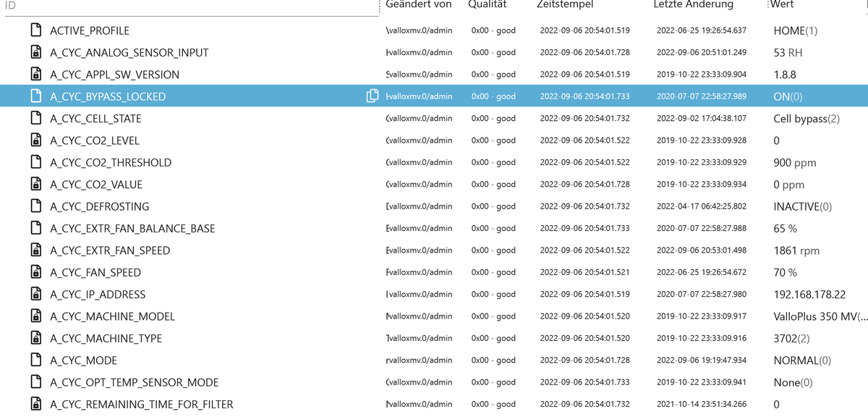The width and height of the screenshot is (868, 417).
Task: Click the A_CYC_OPT_TEMP_SENSOR_MODE file icon
Action: coord(35,382)
